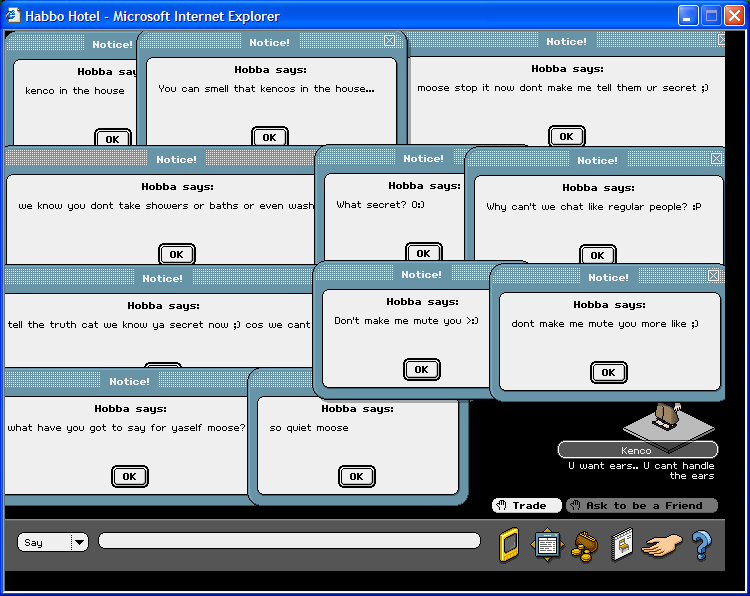
Task: Click 'what have you got to say for yaself' text
Action: (x=126, y=428)
